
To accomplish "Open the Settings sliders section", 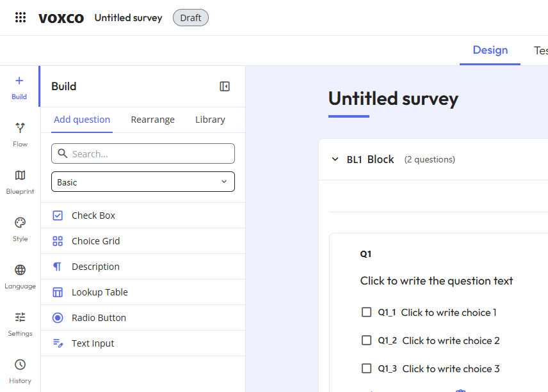I will 20,324.
